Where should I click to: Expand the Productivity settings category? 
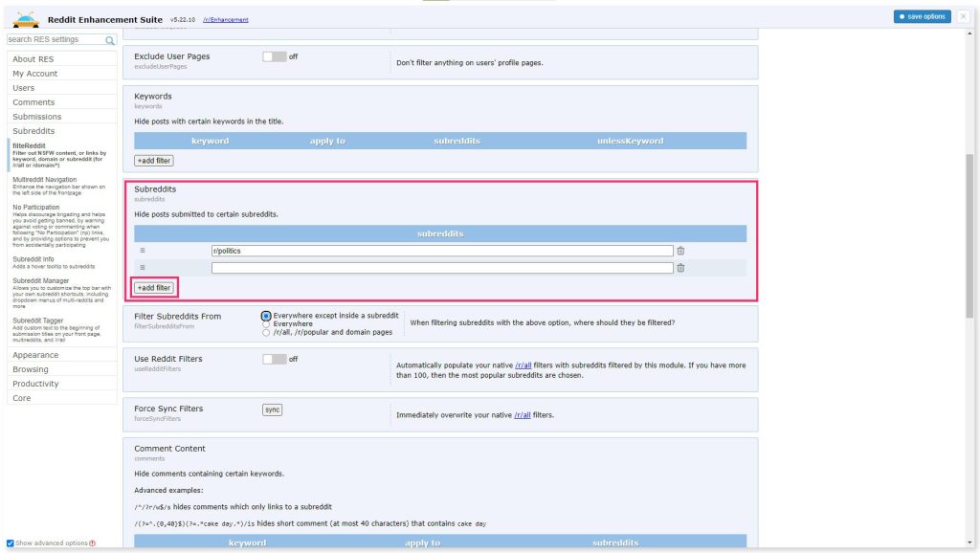point(37,384)
